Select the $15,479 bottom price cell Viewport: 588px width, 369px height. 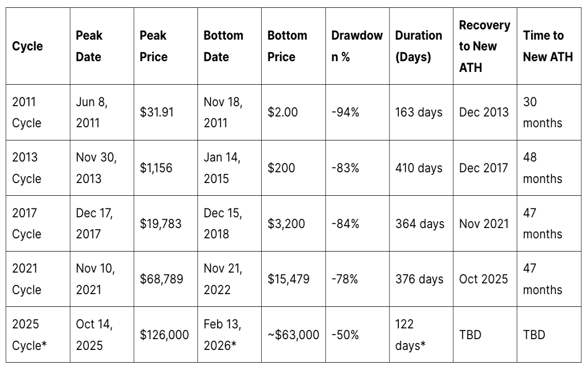pos(289,279)
